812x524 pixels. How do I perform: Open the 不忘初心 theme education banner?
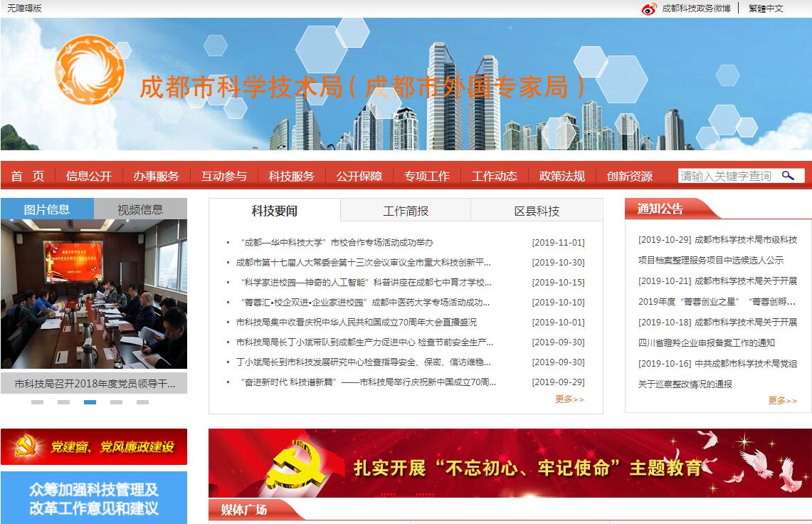510,463
